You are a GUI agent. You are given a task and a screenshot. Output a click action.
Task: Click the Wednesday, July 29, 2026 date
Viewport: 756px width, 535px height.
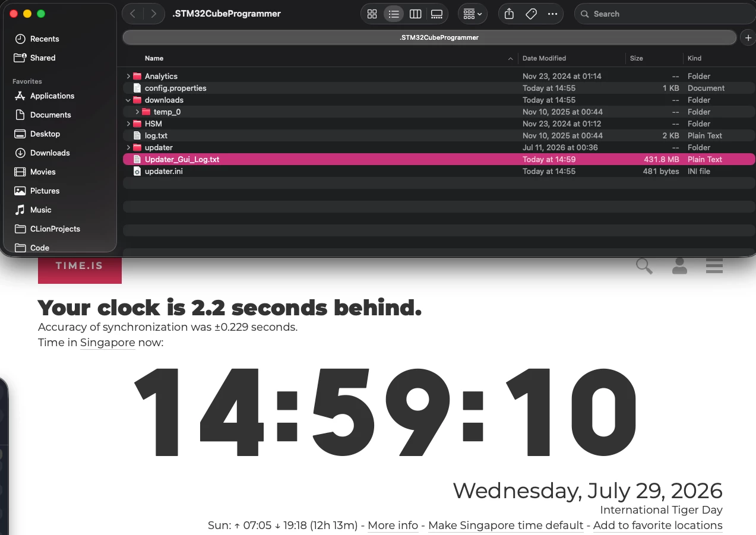point(588,491)
